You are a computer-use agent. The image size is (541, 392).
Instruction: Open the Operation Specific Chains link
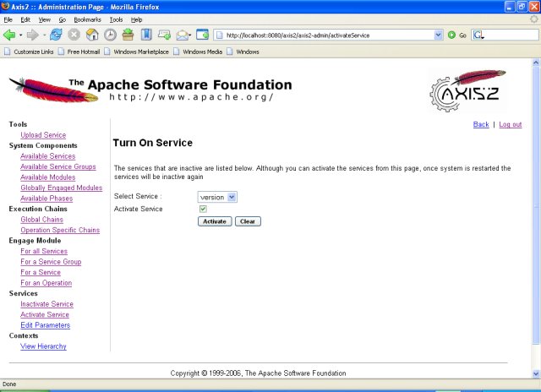pyautogui.click(x=60, y=230)
